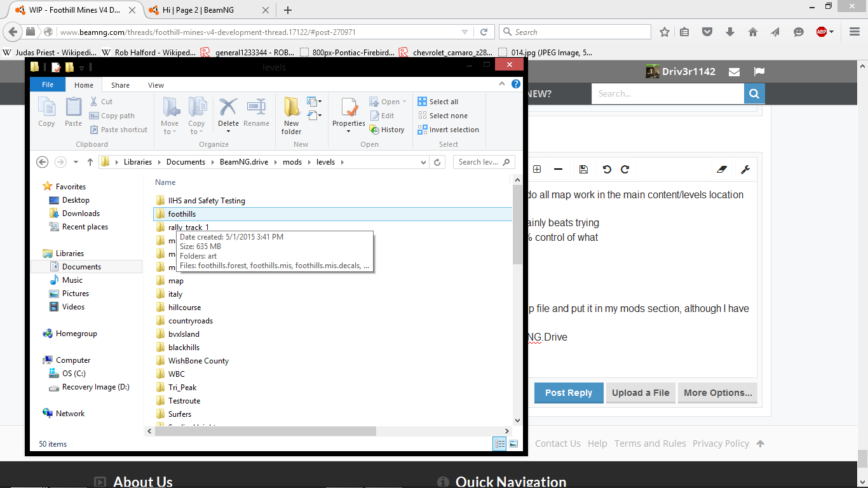Expand the Move to dropdown

170,128
